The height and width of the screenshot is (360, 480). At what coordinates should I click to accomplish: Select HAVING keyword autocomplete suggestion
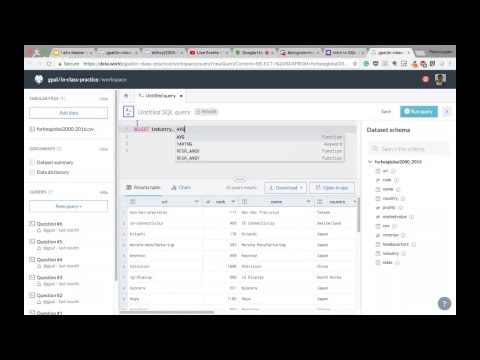click(260, 144)
